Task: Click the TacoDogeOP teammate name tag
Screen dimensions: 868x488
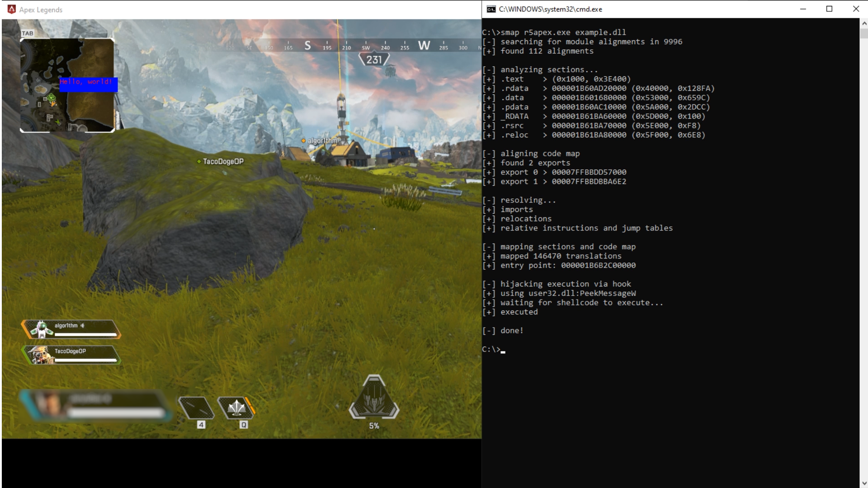Action: point(223,161)
